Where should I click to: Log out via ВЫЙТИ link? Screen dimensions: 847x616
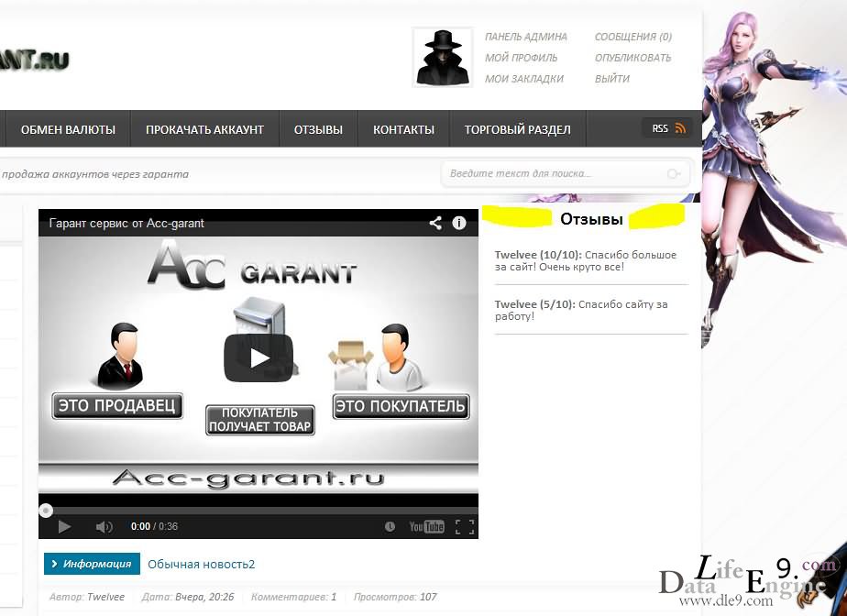point(612,79)
